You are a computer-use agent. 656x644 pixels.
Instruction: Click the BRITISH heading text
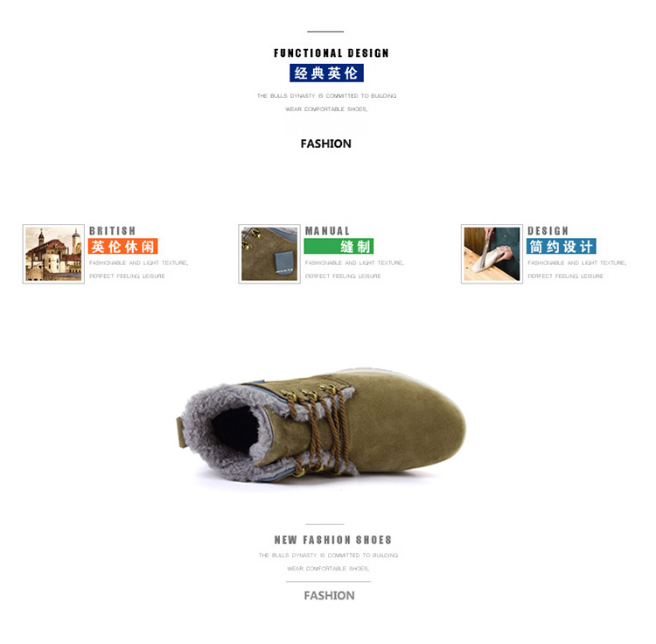point(112,231)
